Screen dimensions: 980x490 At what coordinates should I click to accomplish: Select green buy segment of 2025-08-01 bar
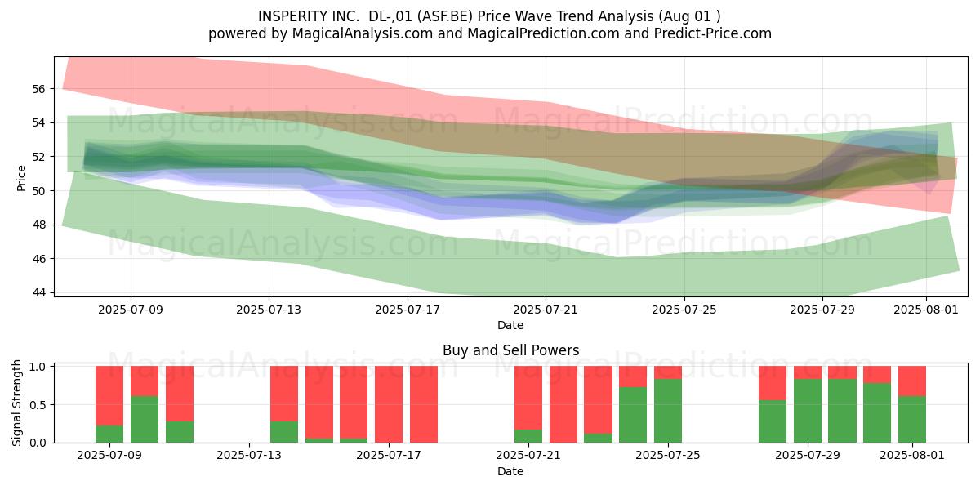pos(912,420)
